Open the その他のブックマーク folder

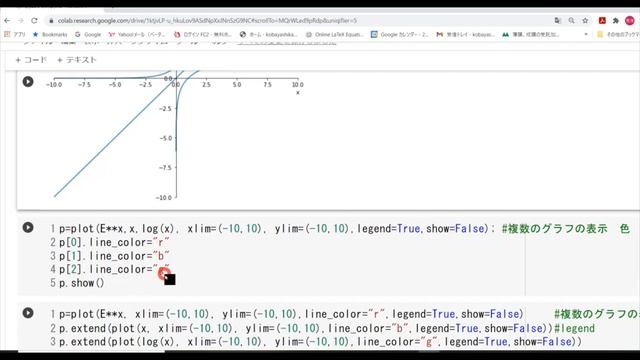click(x=618, y=35)
